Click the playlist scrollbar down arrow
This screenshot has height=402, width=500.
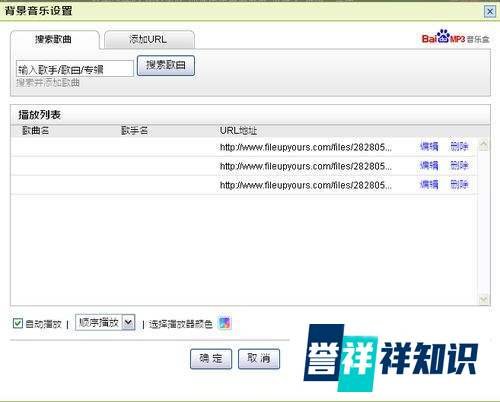(x=484, y=299)
